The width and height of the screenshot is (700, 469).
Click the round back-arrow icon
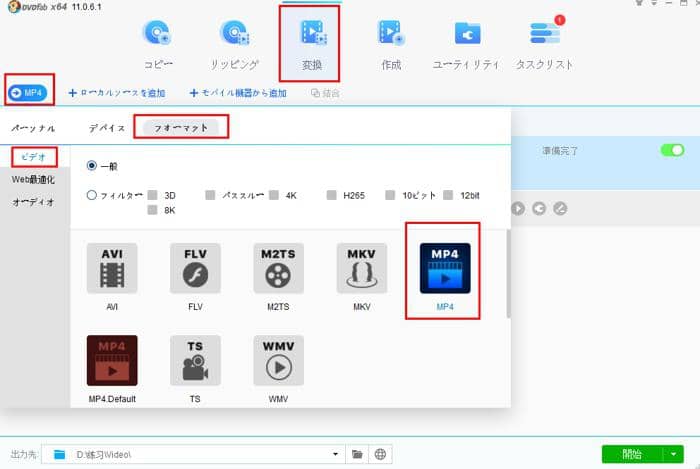click(x=539, y=208)
